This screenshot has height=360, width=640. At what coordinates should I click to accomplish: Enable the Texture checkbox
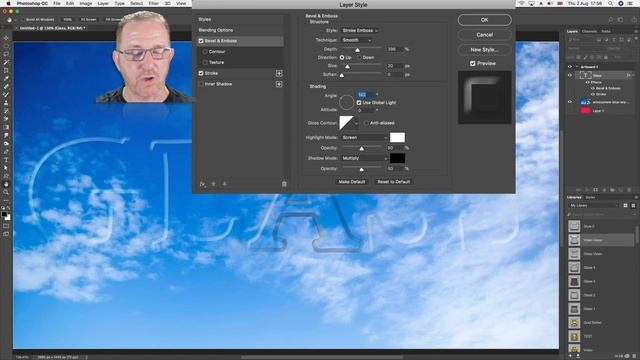pos(205,62)
